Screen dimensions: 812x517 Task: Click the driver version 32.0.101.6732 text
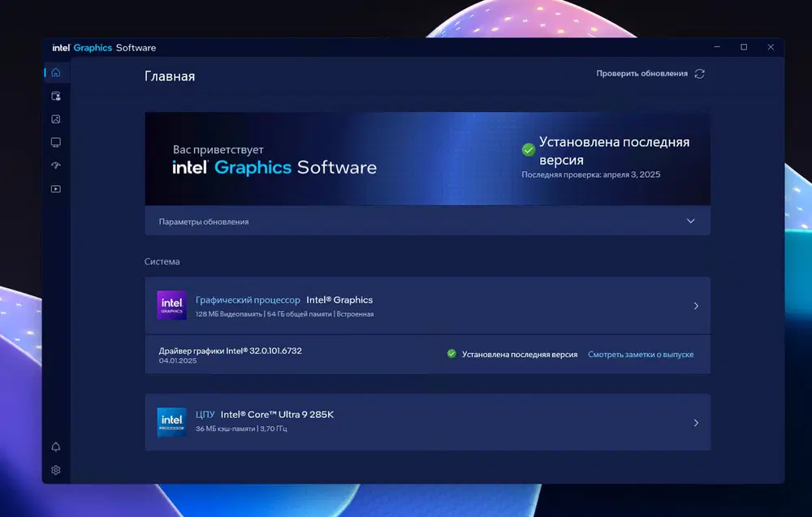(x=275, y=351)
